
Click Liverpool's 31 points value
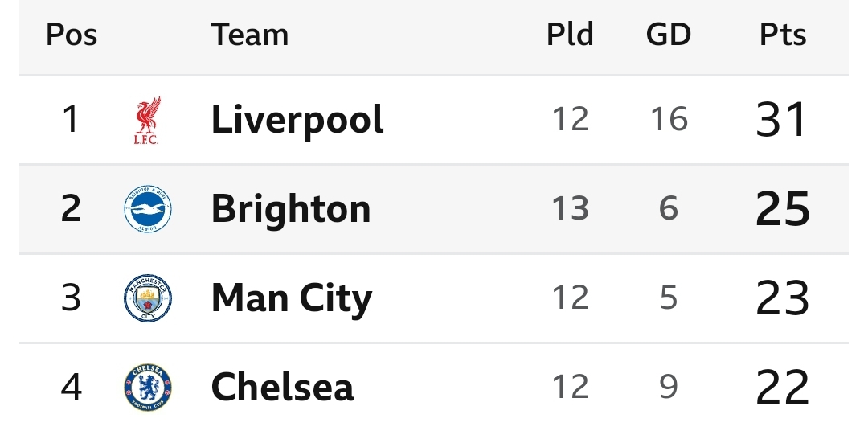[781, 120]
